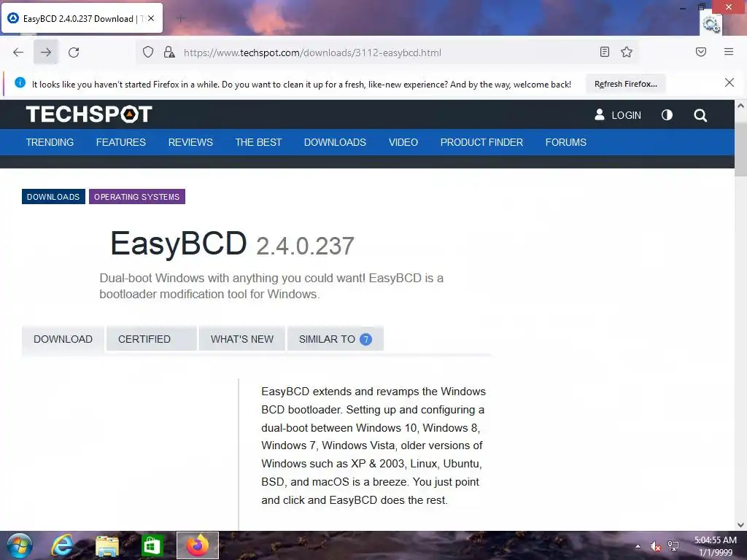Open the DOWNLOADS nav menu item
This screenshot has width=747, height=560.
pos(335,142)
